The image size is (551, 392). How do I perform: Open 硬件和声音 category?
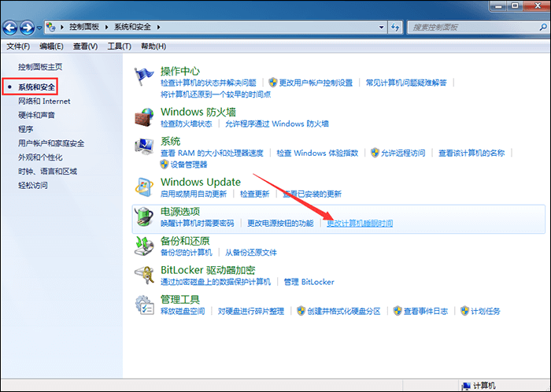coord(36,115)
